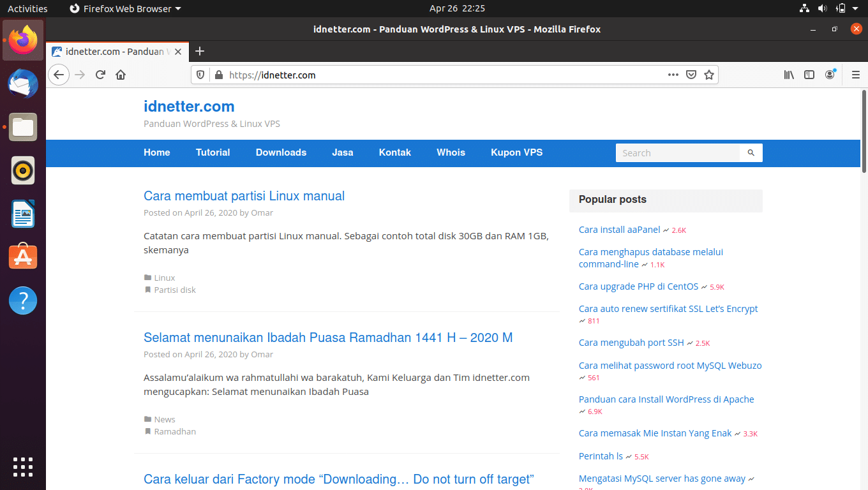The width and height of the screenshot is (868, 490).
Task: Open Help from the dock
Action: [x=23, y=301]
